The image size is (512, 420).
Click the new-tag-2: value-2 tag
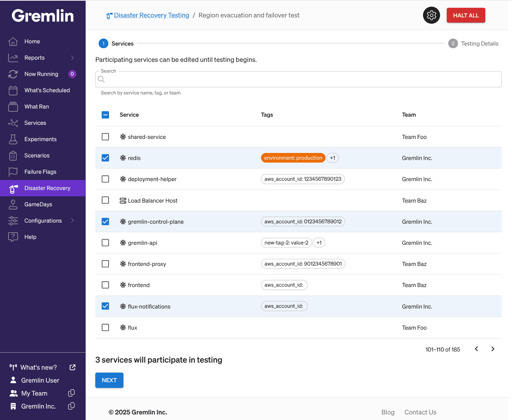[x=286, y=243]
